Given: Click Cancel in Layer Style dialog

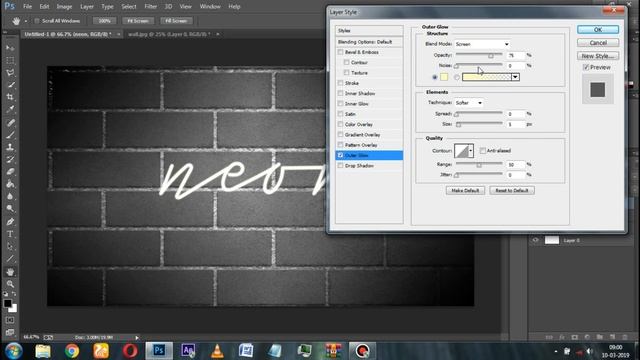Looking at the screenshot, I should pyautogui.click(x=598, y=42).
